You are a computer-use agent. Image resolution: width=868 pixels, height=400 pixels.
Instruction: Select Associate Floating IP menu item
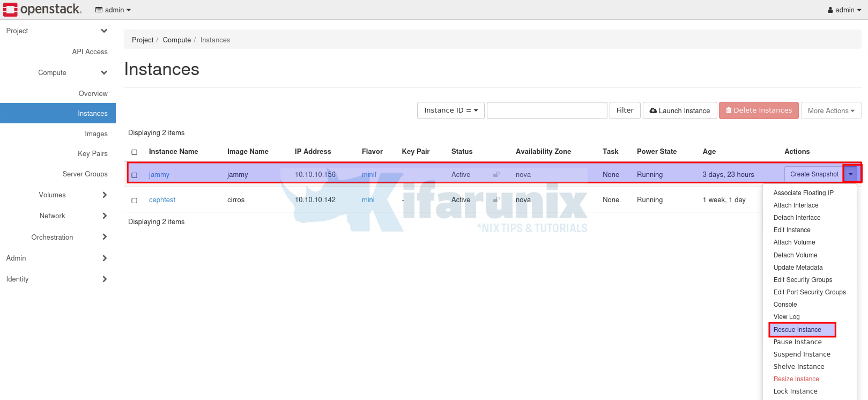803,193
